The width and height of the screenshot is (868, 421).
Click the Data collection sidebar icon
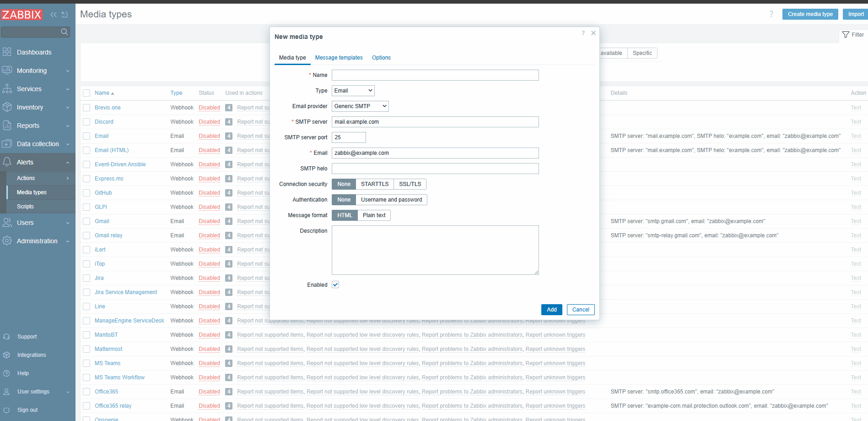[7, 144]
